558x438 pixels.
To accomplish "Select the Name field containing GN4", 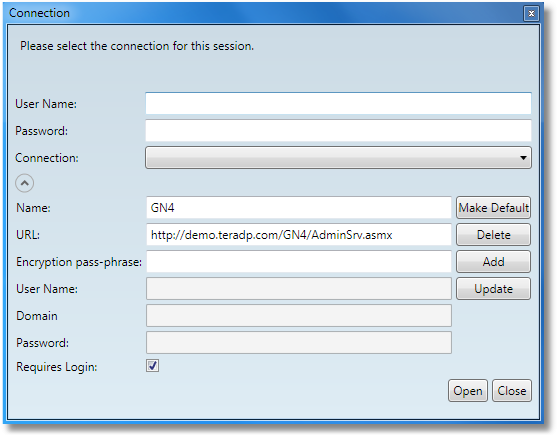I will (x=299, y=207).
